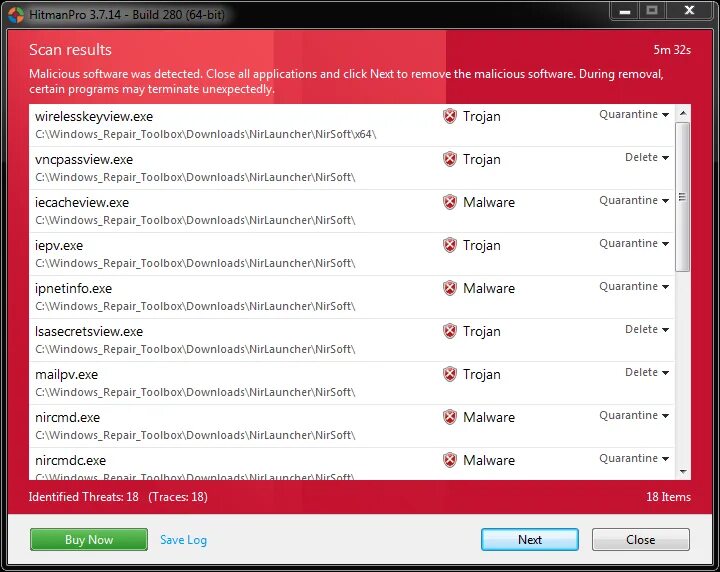Click the Scan results heading

(70, 50)
